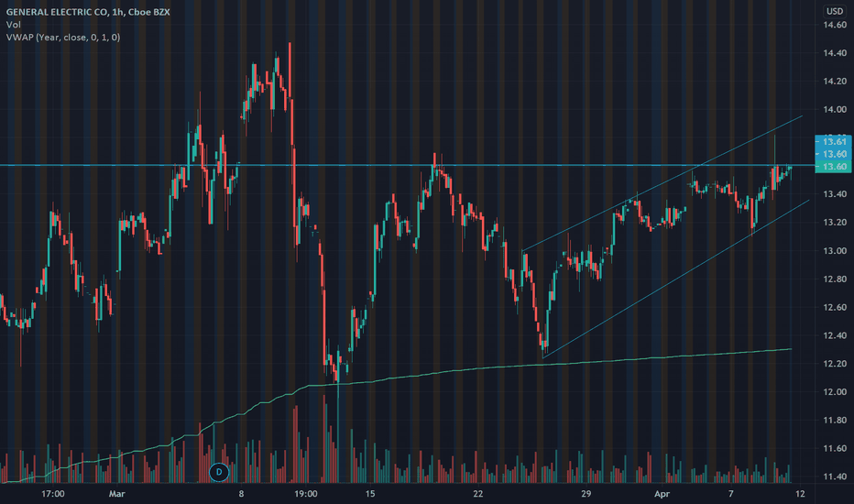Open the USD currency selector
The height and width of the screenshot is (504, 854).
tap(835, 11)
